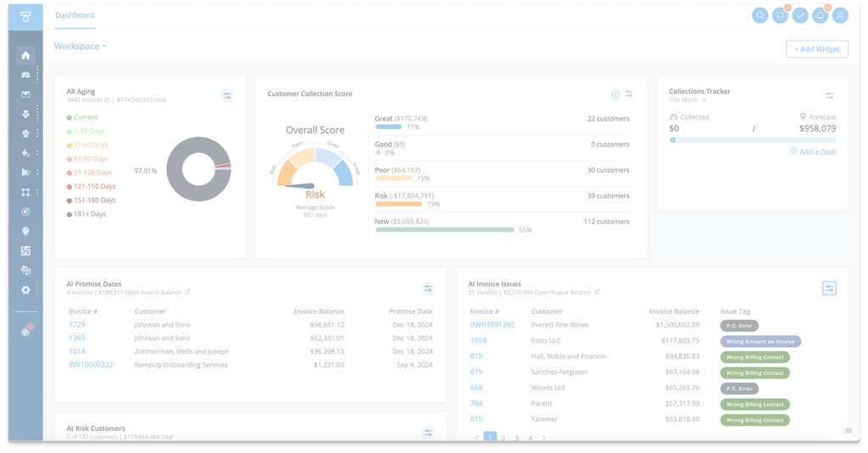Open the user profile icon
The width and height of the screenshot is (868, 453).
(x=840, y=15)
